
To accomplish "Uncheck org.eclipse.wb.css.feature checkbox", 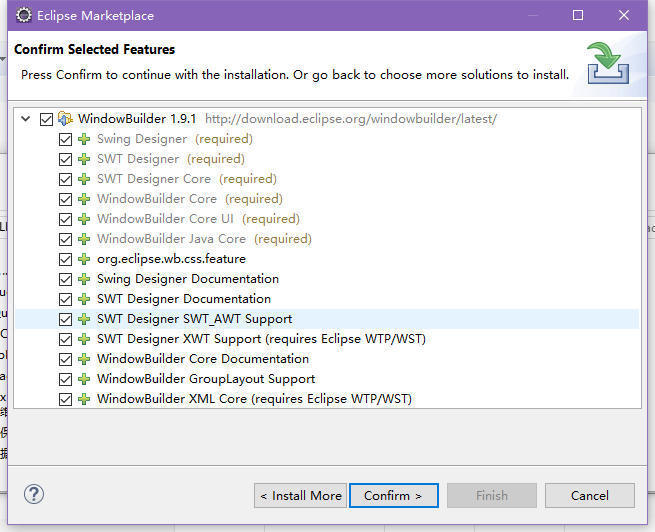I will click(65, 259).
